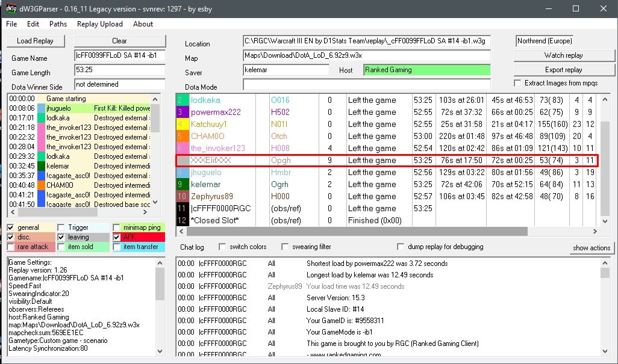Click the event log horizontal scroll left arrow

tap(13, 212)
